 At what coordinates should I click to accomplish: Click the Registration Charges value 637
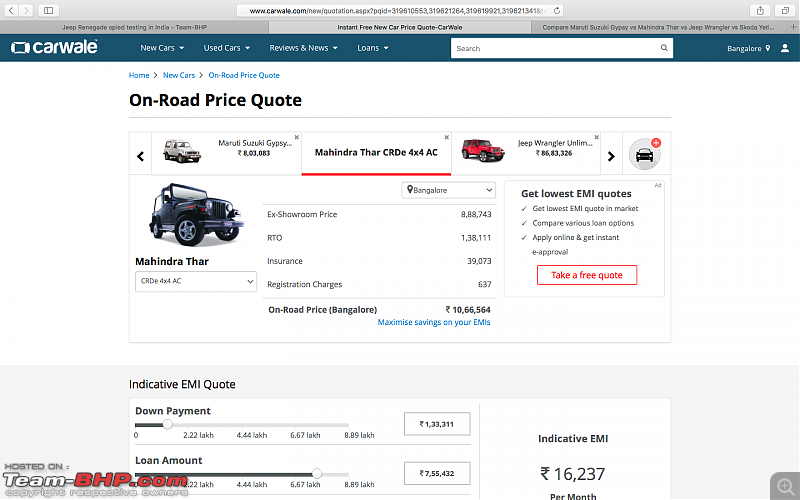[485, 284]
